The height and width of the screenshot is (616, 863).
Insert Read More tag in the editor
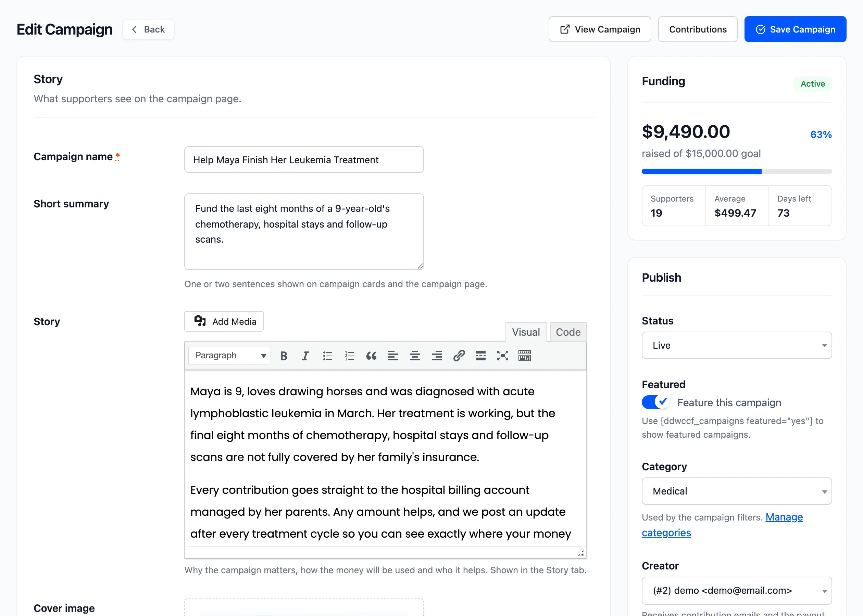tap(481, 356)
